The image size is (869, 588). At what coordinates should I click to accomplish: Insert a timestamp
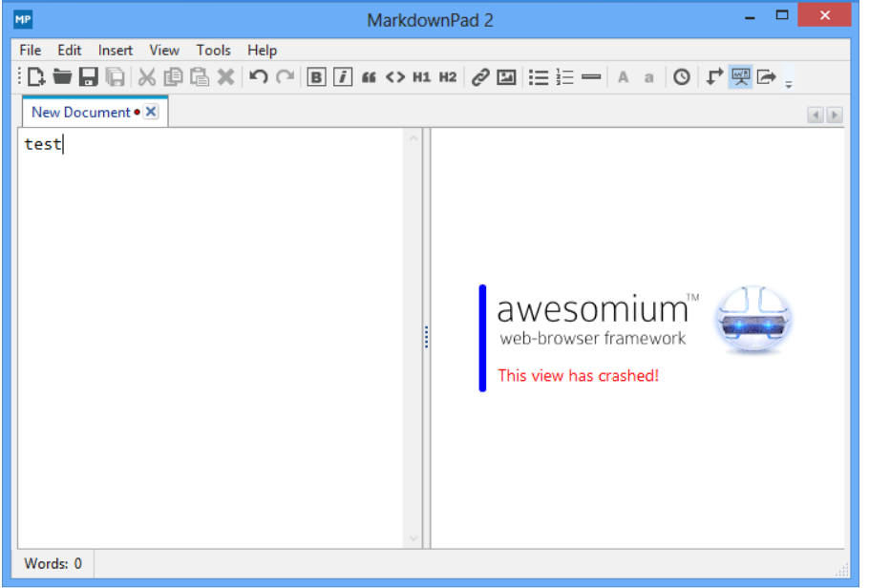[682, 77]
